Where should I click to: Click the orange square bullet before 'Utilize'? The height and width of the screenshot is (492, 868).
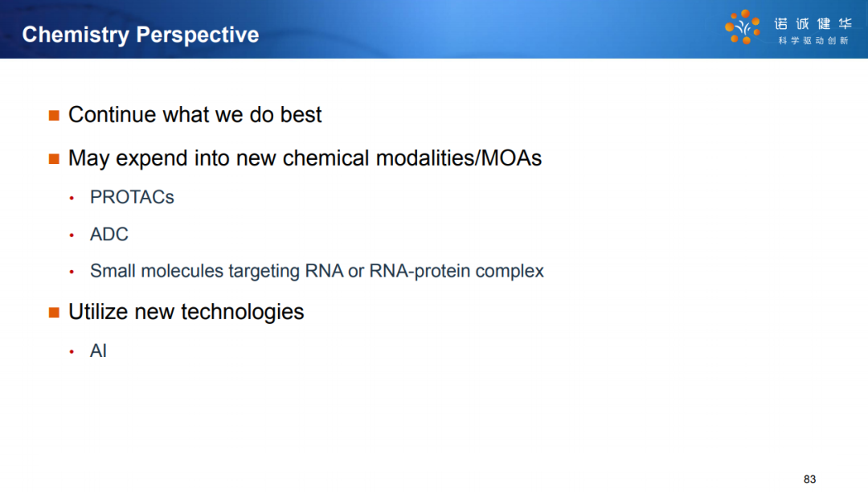tap(54, 313)
